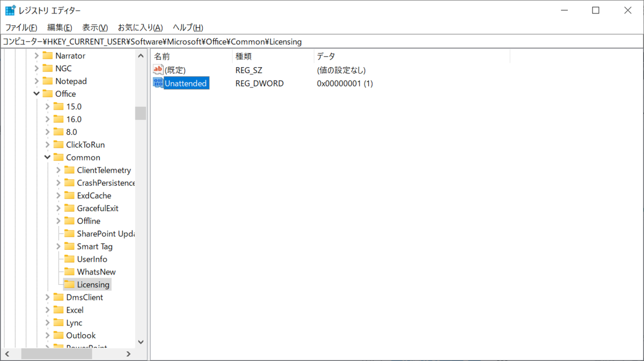Expand the 8.0 key
The width and height of the screenshot is (644, 361).
tap(47, 132)
